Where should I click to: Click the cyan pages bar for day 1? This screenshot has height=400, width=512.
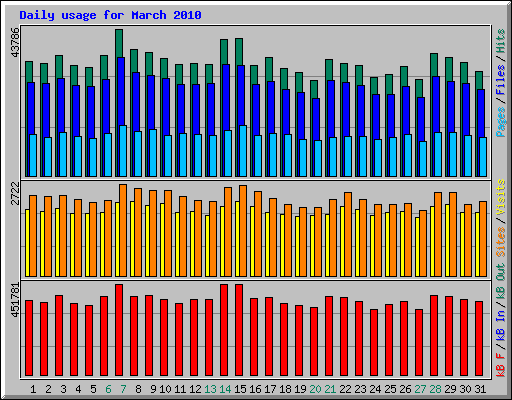[x=33, y=155]
